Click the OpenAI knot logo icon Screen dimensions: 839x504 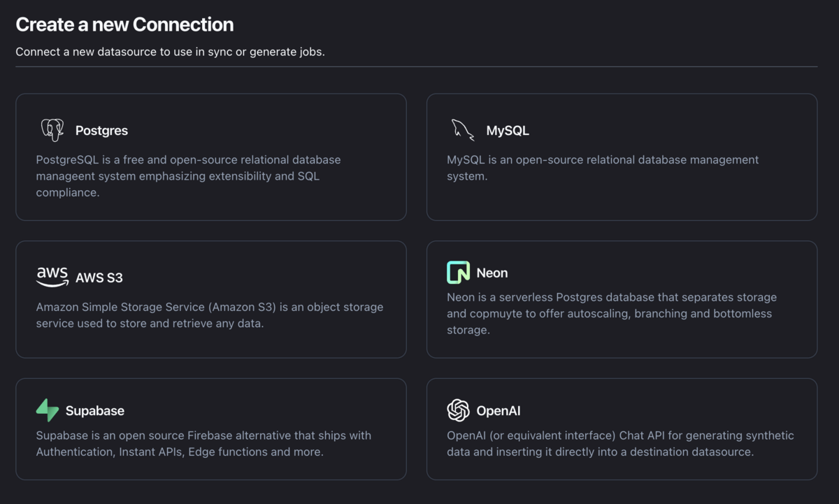pos(459,410)
